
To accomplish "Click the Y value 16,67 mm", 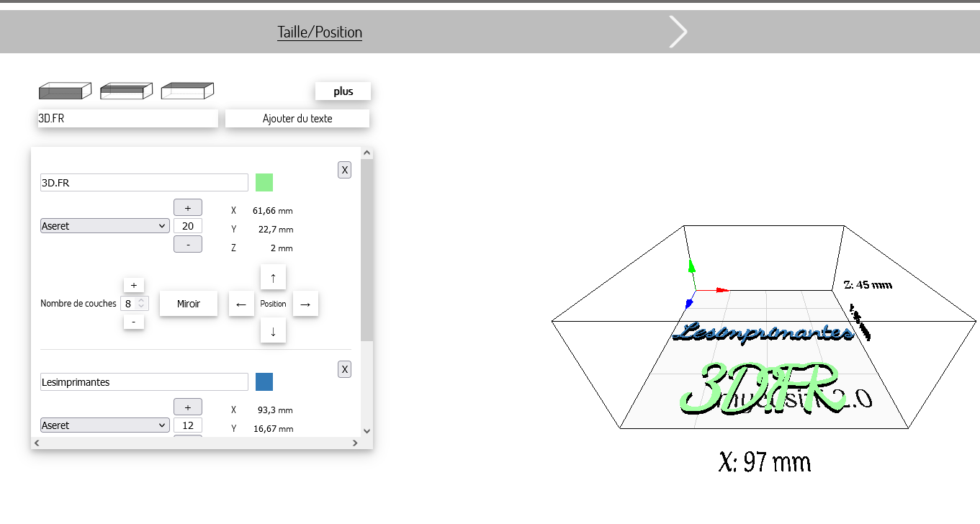I will coord(273,429).
